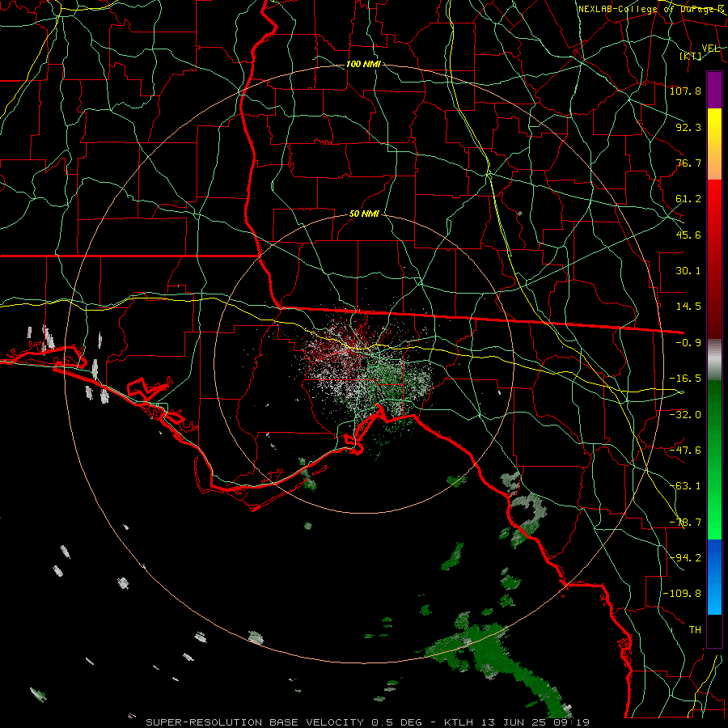
Task: Click the Super-Resolution Base Velocity caption
Action: tap(368, 722)
